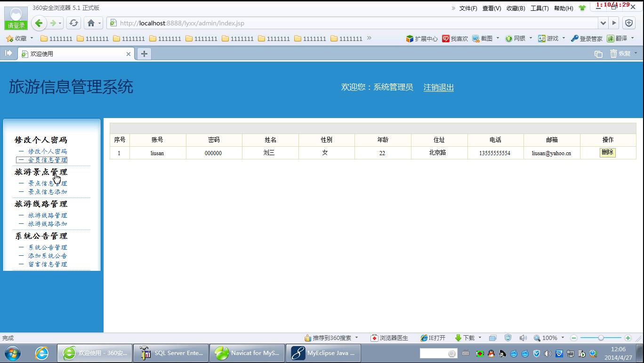Expand the home button dropdown arrow
The height and width of the screenshot is (363, 644).
click(x=100, y=23)
